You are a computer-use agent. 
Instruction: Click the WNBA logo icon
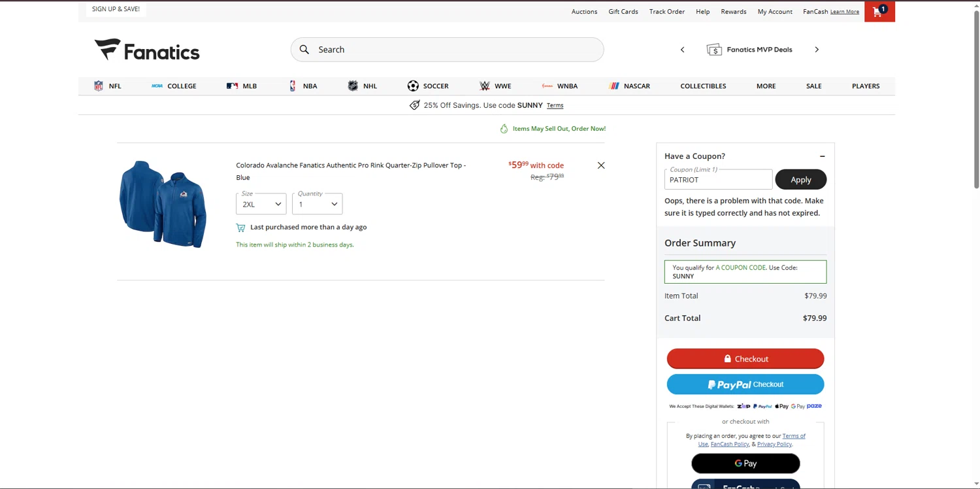point(547,86)
